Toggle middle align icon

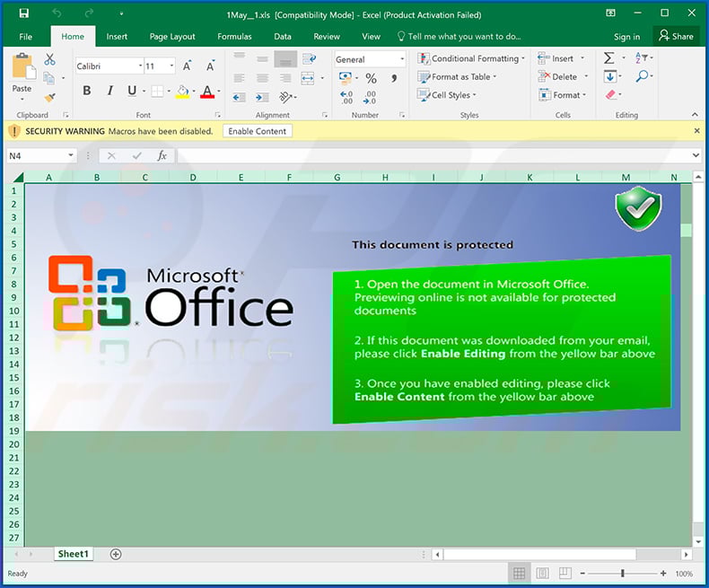tap(262, 59)
